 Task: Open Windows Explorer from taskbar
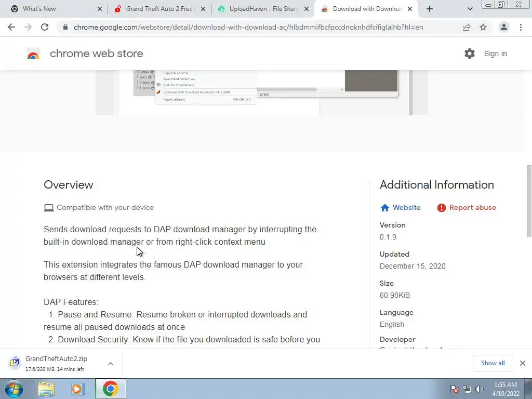pos(46,389)
